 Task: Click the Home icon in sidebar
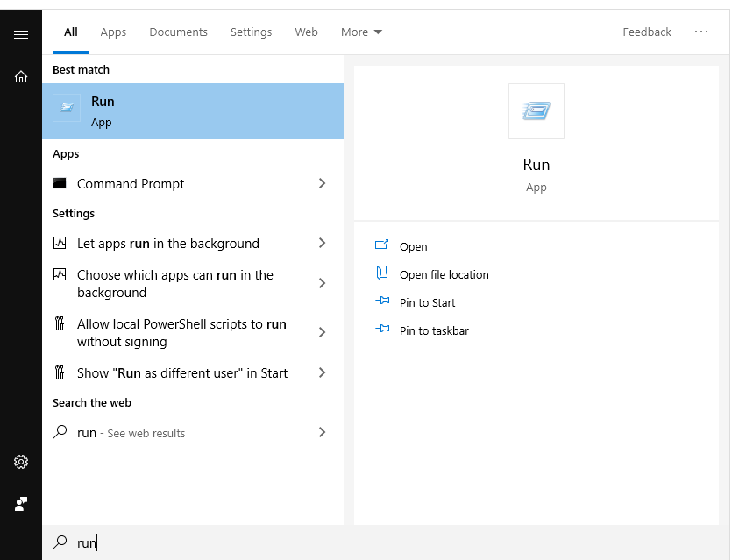tap(21, 76)
